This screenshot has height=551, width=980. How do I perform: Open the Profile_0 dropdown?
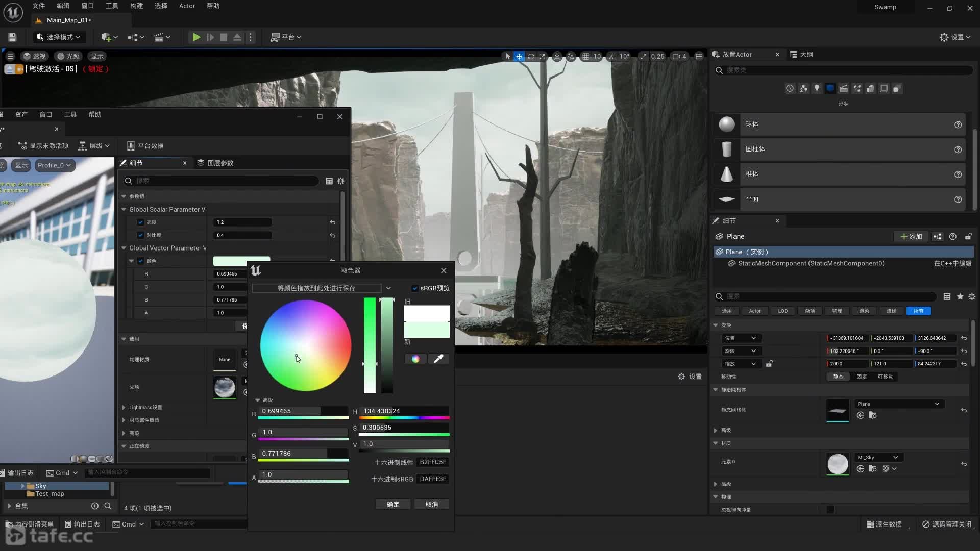54,165
